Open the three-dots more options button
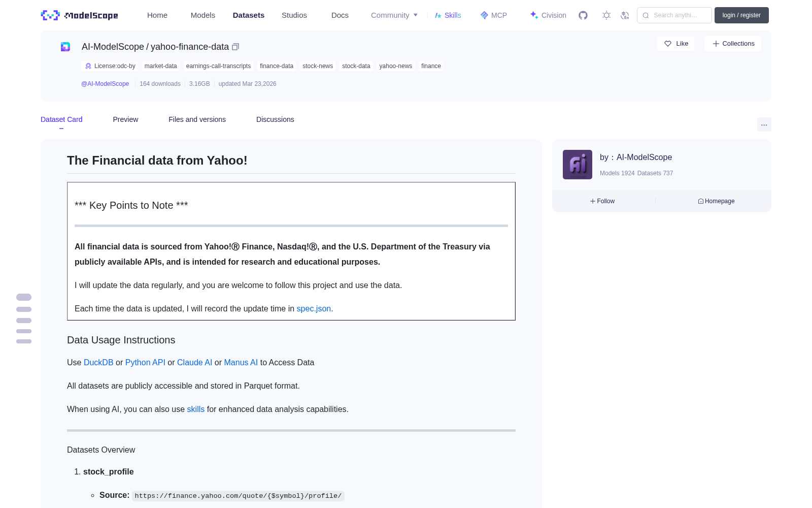This screenshot has width=812, height=508. 764,124
